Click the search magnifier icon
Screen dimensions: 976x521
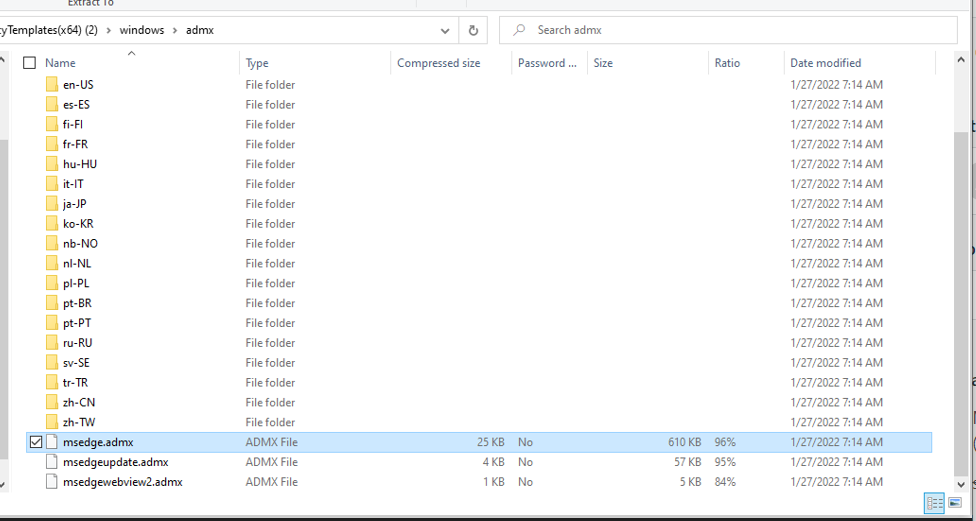[520, 30]
